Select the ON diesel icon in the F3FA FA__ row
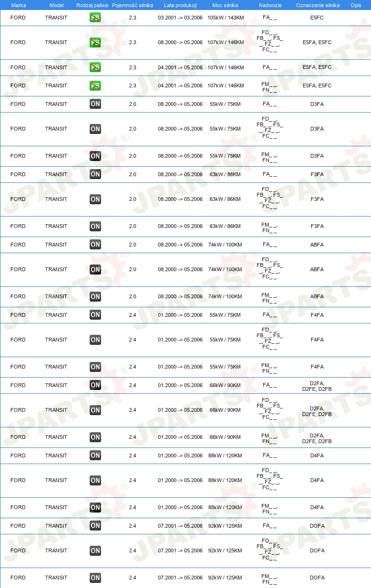This screenshot has height=588, width=371. (95, 174)
